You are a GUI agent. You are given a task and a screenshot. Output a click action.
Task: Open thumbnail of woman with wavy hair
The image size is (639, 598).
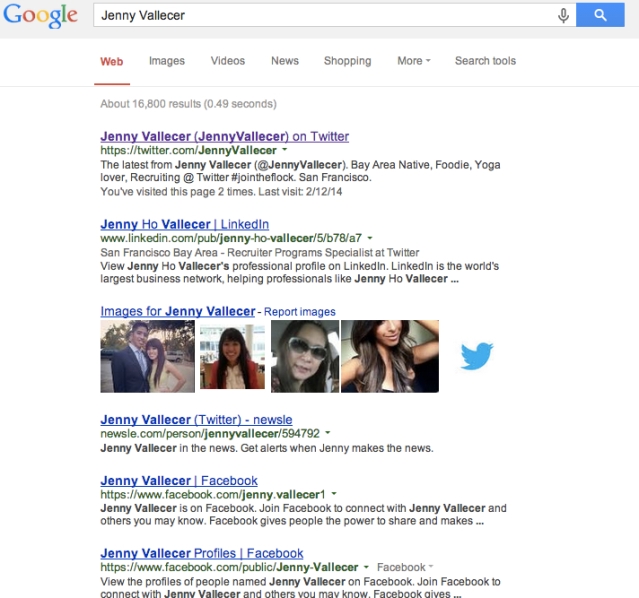[390, 356]
